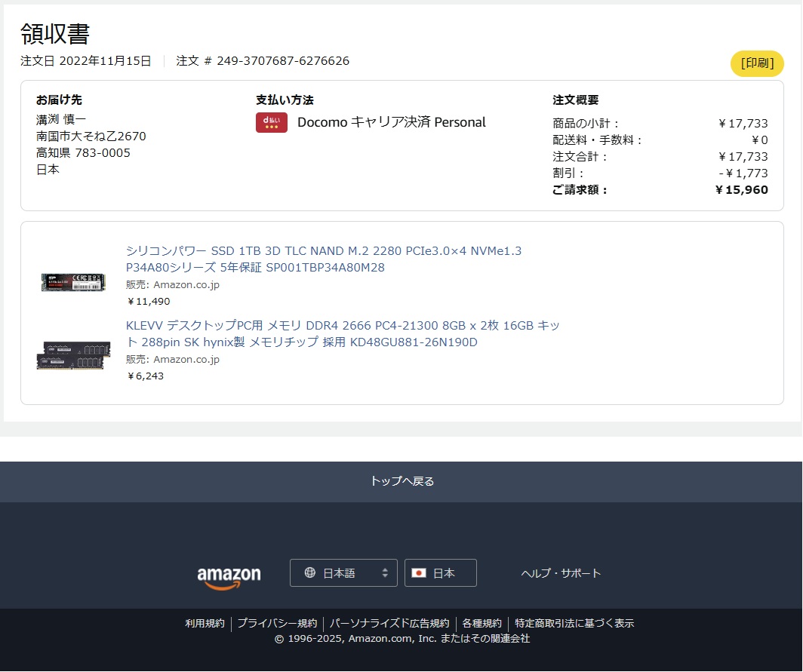Click the globe icon in language selector
The height and width of the screenshot is (672, 803).
(309, 573)
